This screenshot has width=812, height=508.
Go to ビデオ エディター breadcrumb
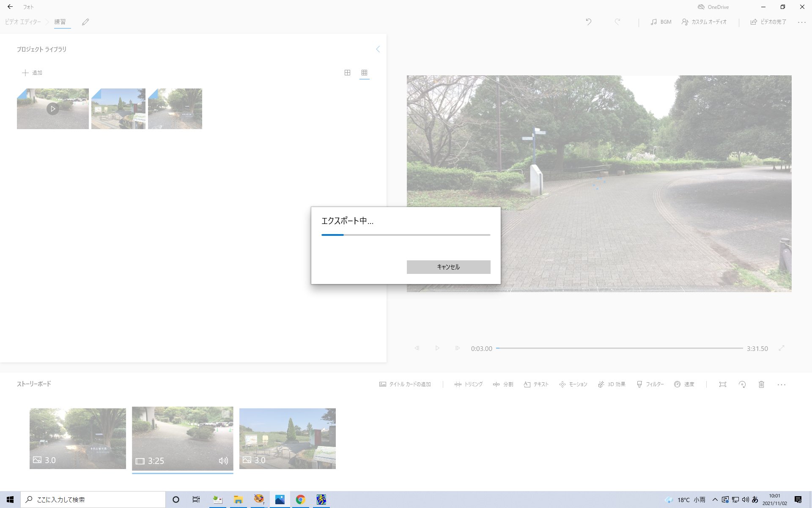click(23, 22)
